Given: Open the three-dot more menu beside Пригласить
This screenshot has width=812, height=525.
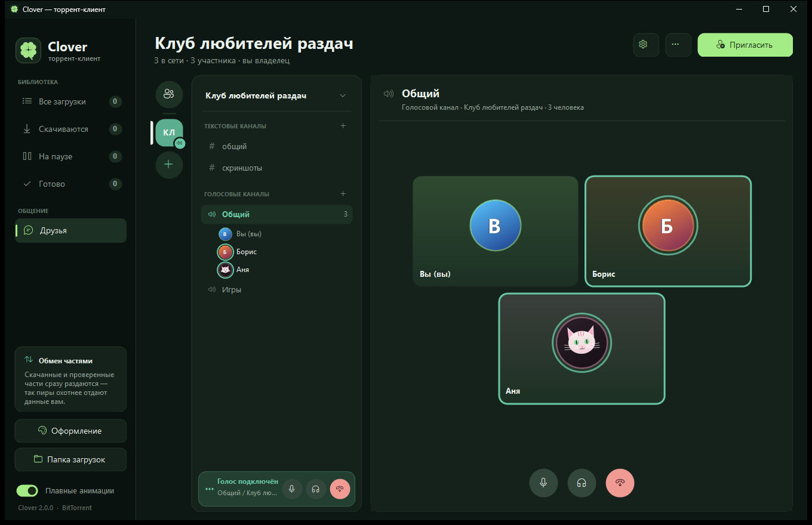Looking at the screenshot, I should click(678, 45).
